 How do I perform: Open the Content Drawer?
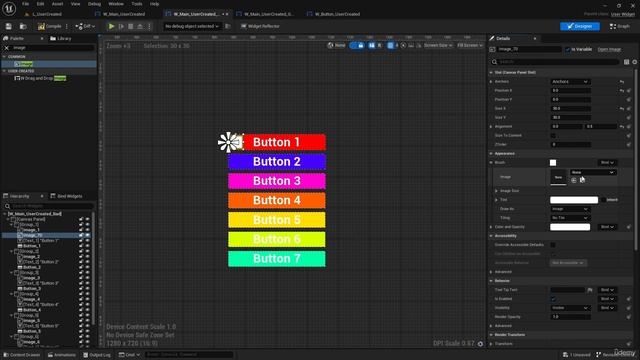click(x=22, y=355)
